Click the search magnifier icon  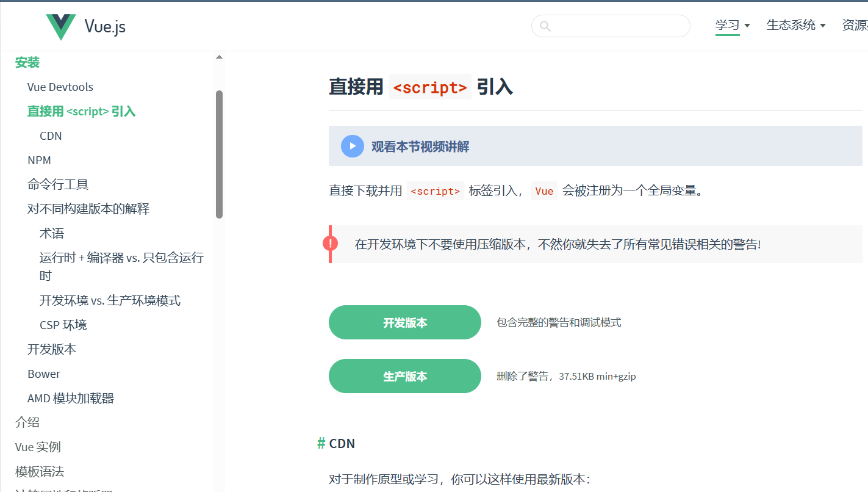click(x=545, y=26)
